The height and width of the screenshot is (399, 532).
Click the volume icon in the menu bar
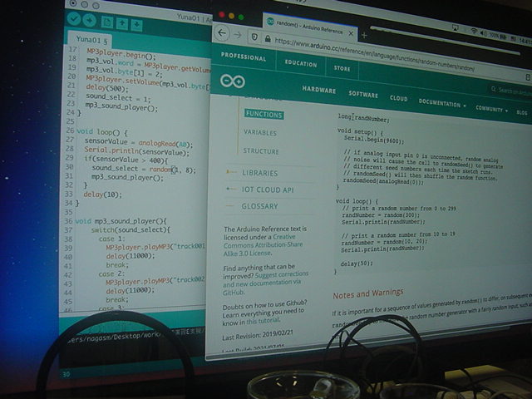click(483, 33)
